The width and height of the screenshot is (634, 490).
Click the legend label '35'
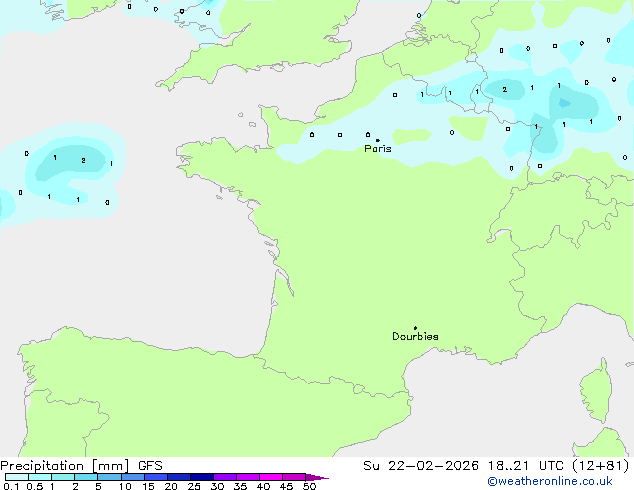(240, 486)
